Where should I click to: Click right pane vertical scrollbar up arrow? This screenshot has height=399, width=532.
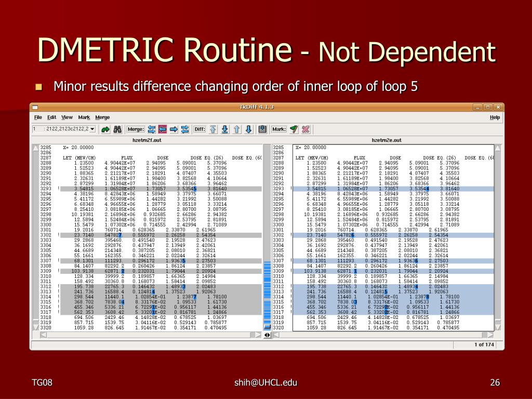coord(498,148)
